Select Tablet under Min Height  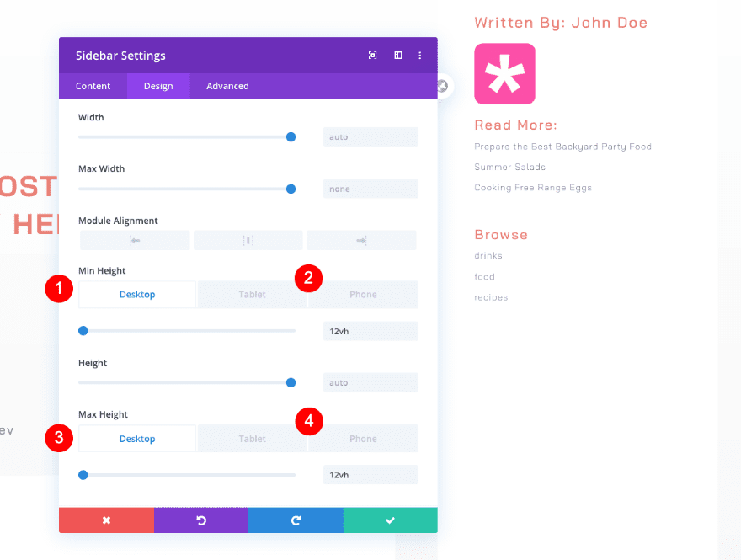(x=252, y=295)
